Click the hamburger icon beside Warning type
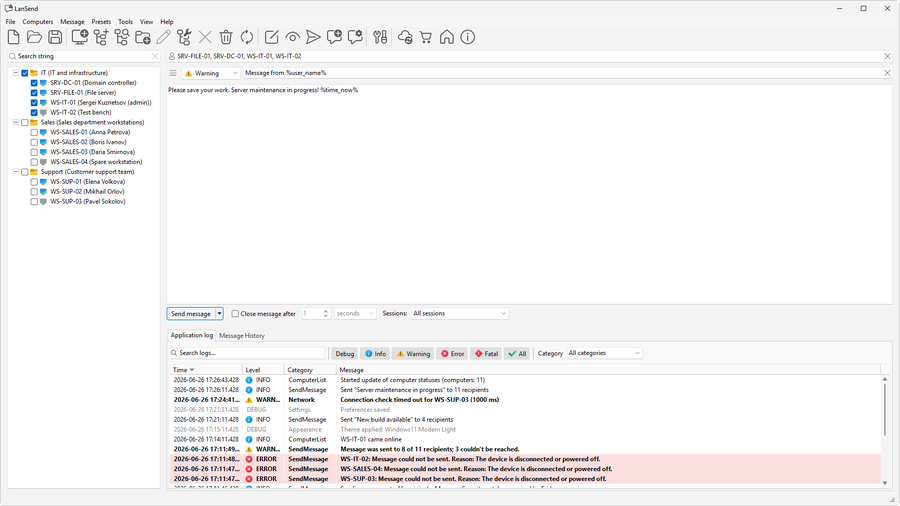The width and height of the screenshot is (900, 506). tap(173, 73)
